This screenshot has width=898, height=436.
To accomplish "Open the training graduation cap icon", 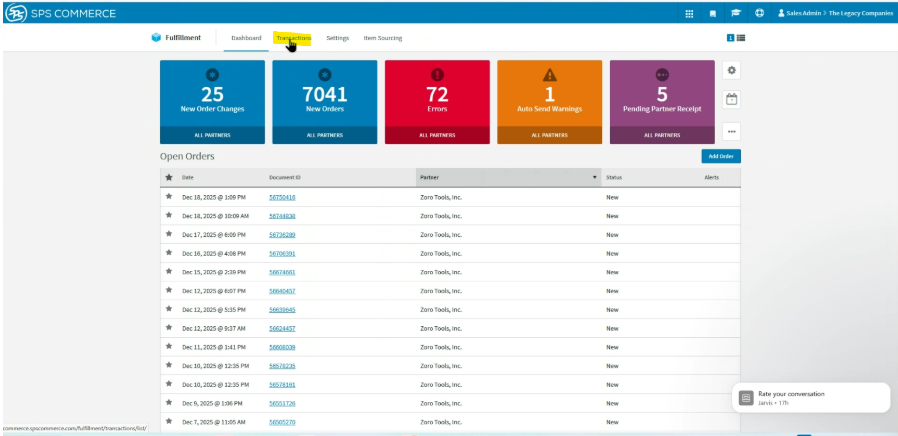I will tap(736, 13).
